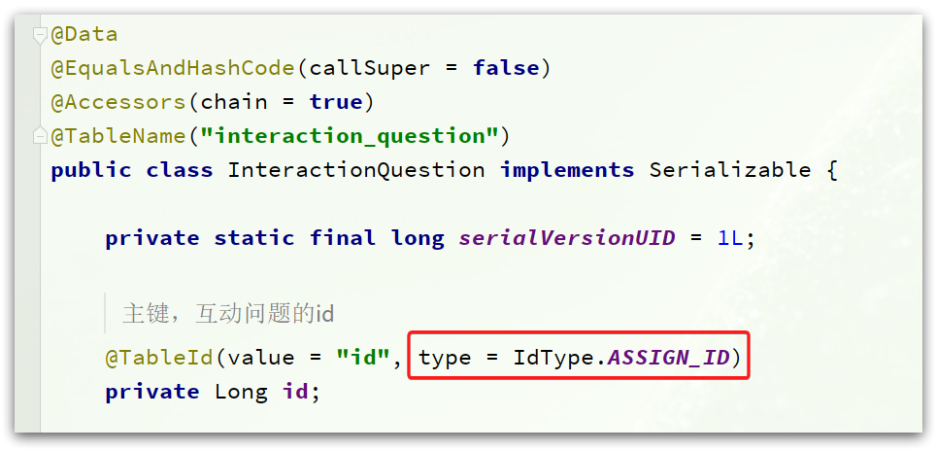Click the true value after chain
The height and width of the screenshot is (451, 937).
pyautogui.click(x=336, y=102)
